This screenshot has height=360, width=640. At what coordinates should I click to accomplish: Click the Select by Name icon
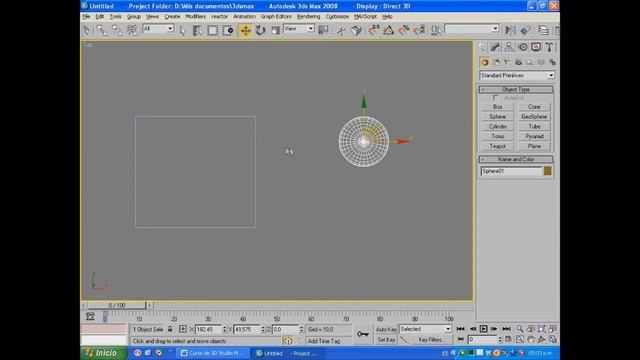198,30
